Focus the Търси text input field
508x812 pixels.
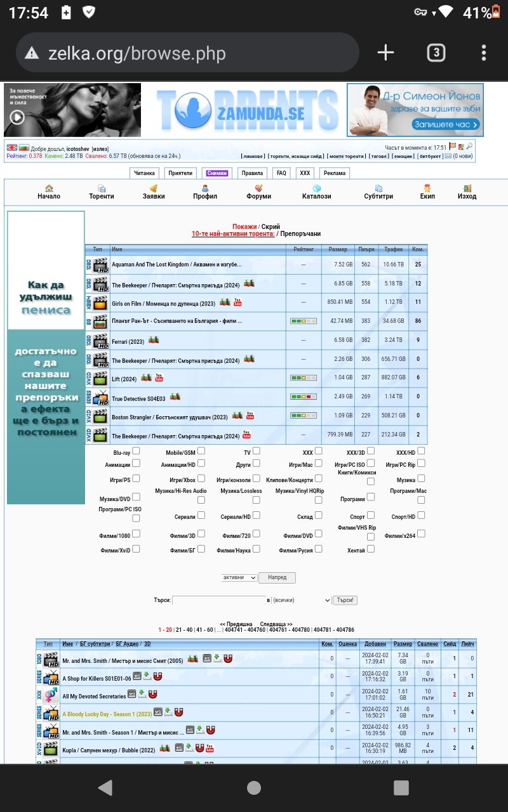click(x=219, y=600)
